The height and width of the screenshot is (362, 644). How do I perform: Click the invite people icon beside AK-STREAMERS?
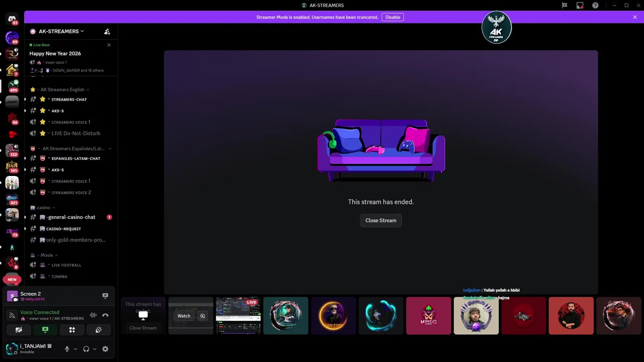[107, 31]
